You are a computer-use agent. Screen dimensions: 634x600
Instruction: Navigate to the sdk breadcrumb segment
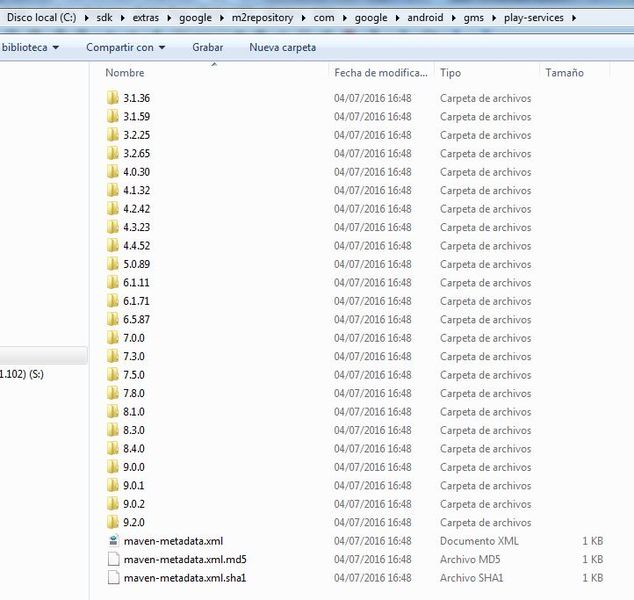(x=104, y=18)
